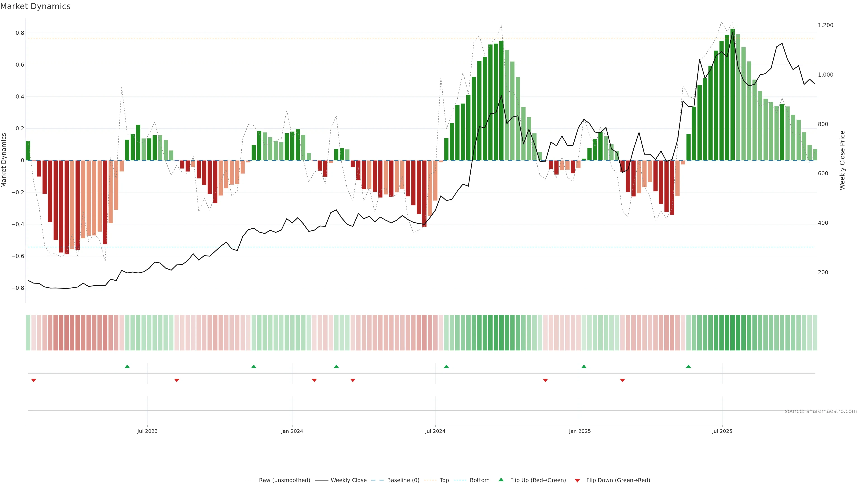Click the green Flip Up legend triangle
Screen dimensions: 868x488
pyautogui.click(x=501, y=480)
